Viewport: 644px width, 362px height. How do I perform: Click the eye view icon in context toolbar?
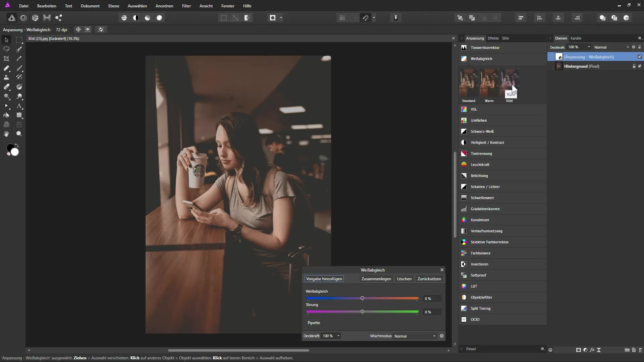click(88, 29)
